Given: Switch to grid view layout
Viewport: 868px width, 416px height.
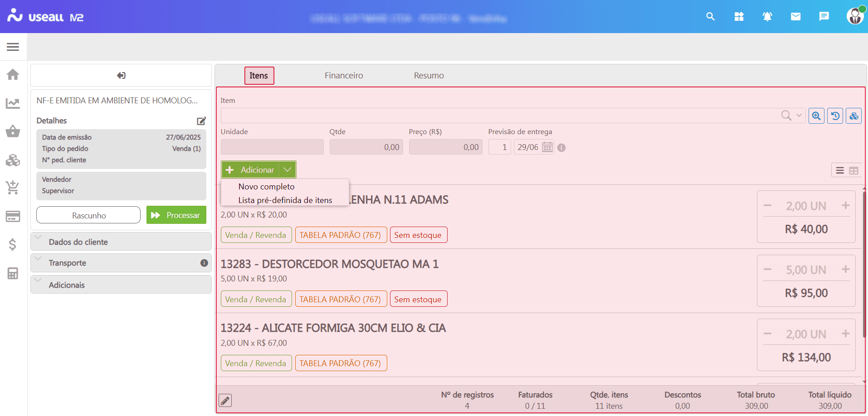Looking at the screenshot, I should 853,171.
